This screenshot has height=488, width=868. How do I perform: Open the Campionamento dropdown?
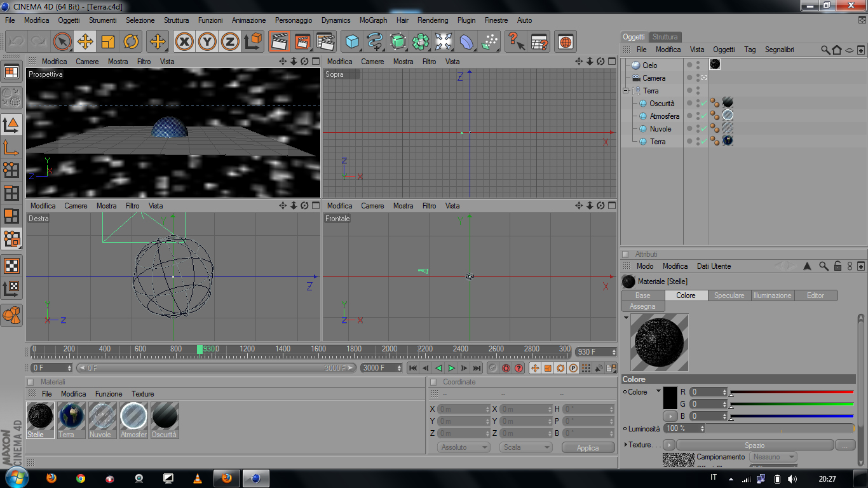click(x=773, y=457)
